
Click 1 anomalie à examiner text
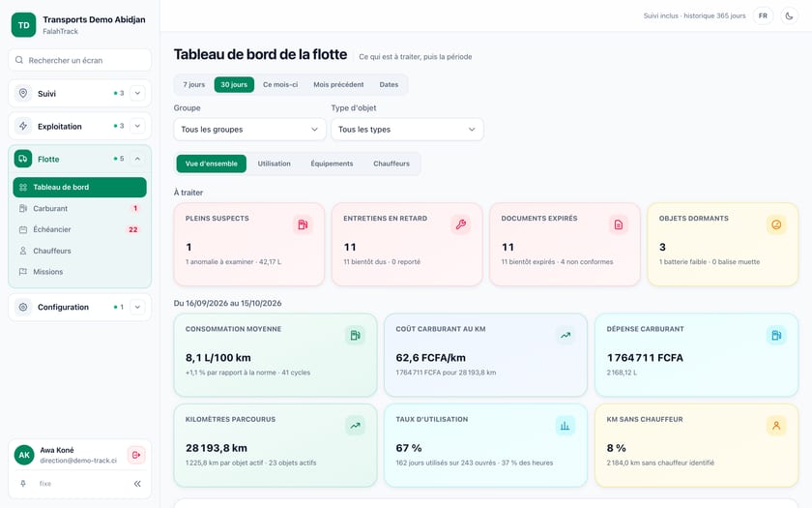click(x=219, y=262)
